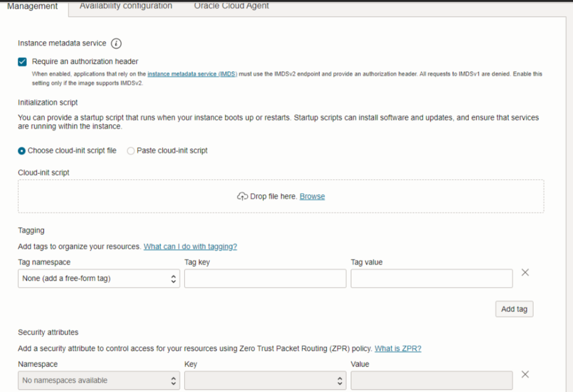Click the Tagging section heading
573x392 pixels.
[31, 231]
